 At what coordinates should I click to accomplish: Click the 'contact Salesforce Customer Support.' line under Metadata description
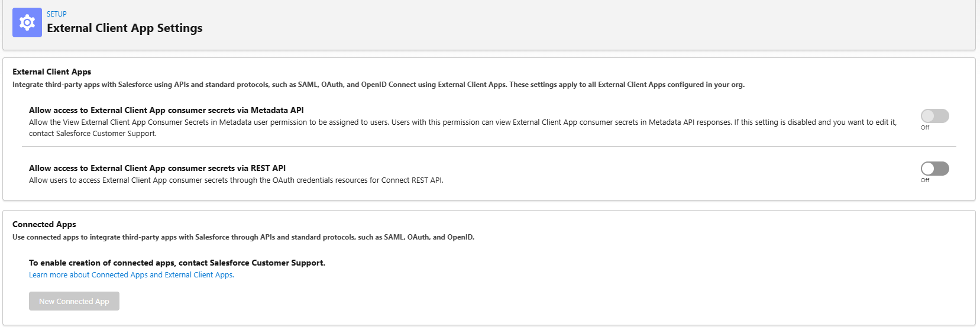(93, 134)
